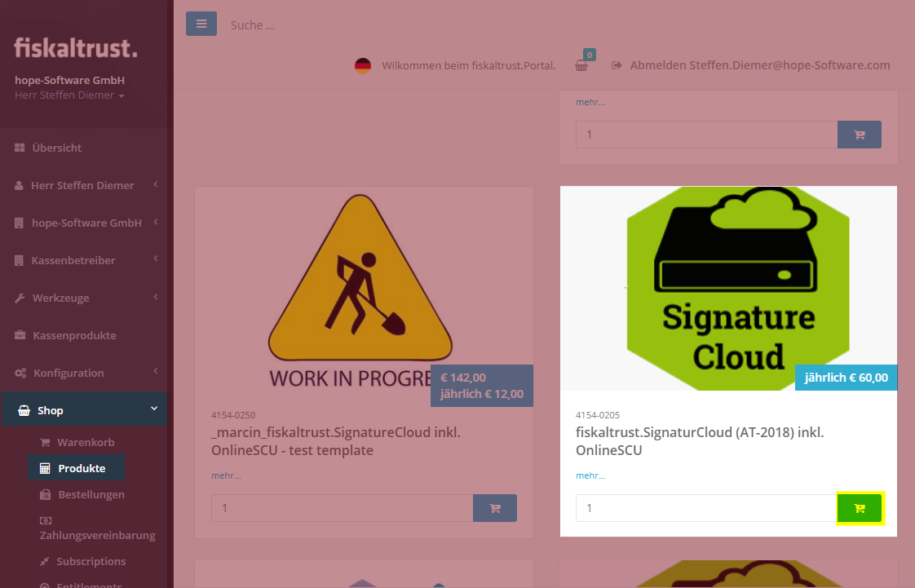Add SignaturCloud AT-2018 to cart
The image size is (915, 588).
tap(860, 508)
